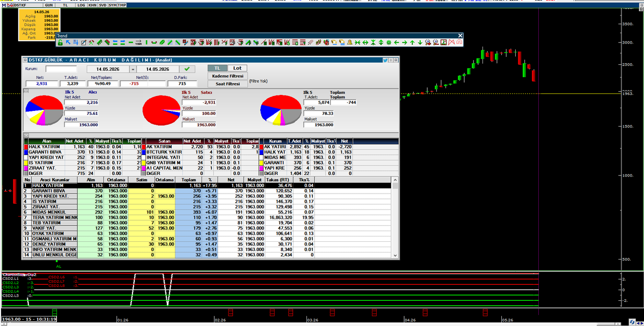The height and width of the screenshot is (326, 644).
Task: Toggle the KHN chart option
Action: click(91, 5)
